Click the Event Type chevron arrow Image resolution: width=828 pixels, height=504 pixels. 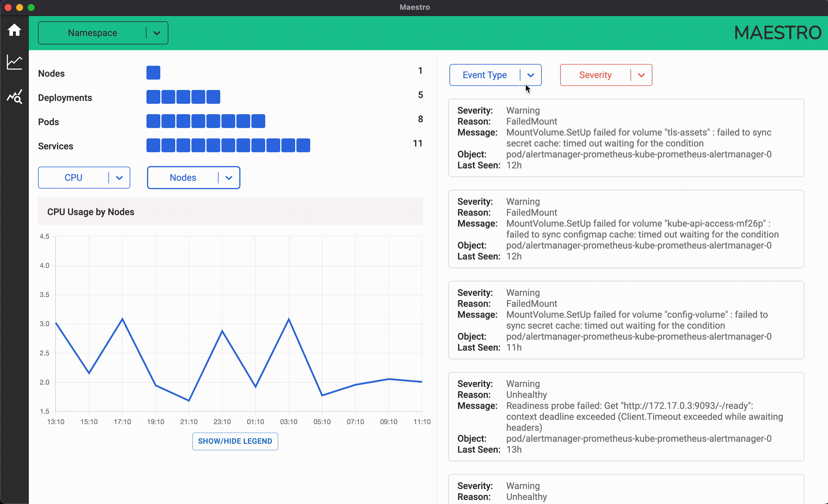coord(530,75)
